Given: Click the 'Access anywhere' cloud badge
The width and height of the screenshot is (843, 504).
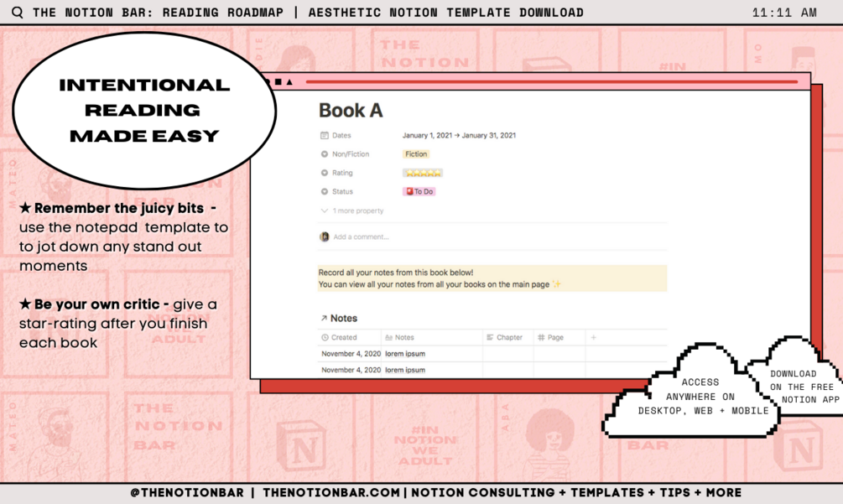Looking at the screenshot, I should 691,392.
